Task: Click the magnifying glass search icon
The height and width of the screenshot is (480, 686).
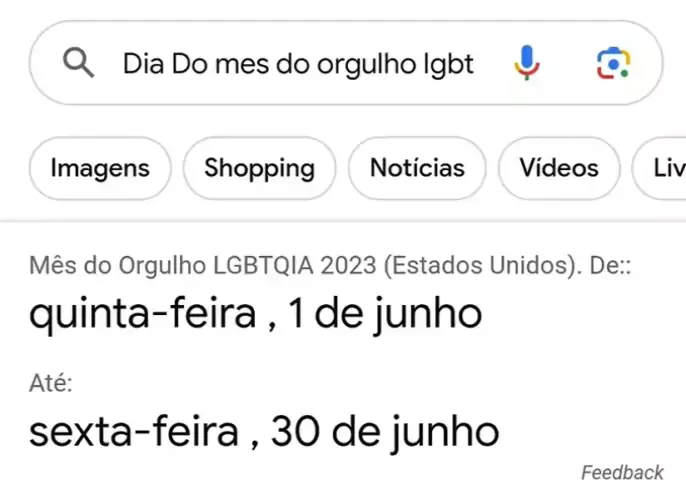Action: pyautogui.click(x=78, y=64)
